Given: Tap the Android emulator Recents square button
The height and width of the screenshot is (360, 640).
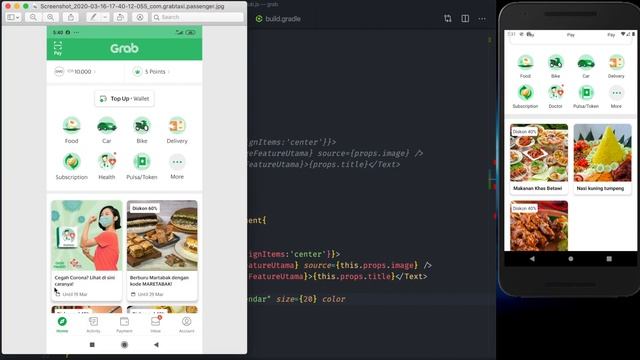Looking at the screenshot, I should (x=609, y=259).
